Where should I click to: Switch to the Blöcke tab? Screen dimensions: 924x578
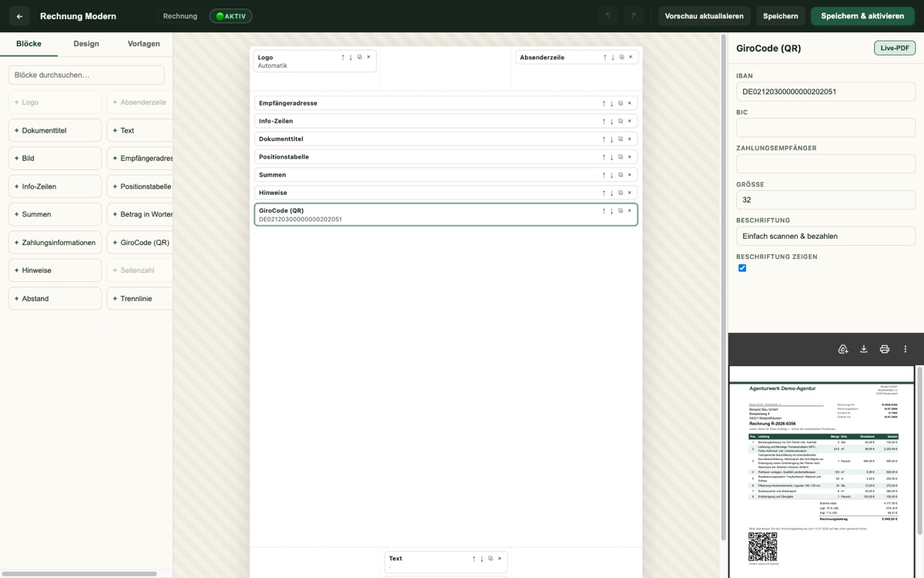pos(28,44)
